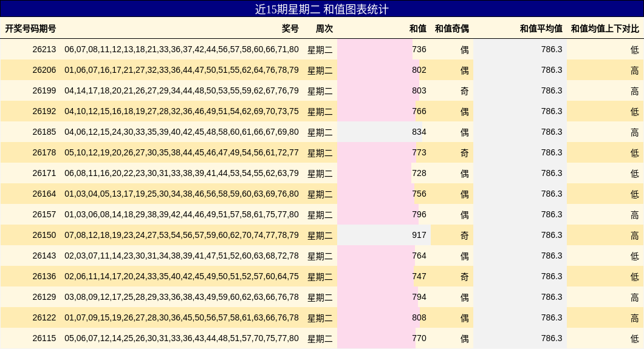The image size is (644, 349).
Task: Click the winning numbers of issue 26129
Action: pos(182,297)
